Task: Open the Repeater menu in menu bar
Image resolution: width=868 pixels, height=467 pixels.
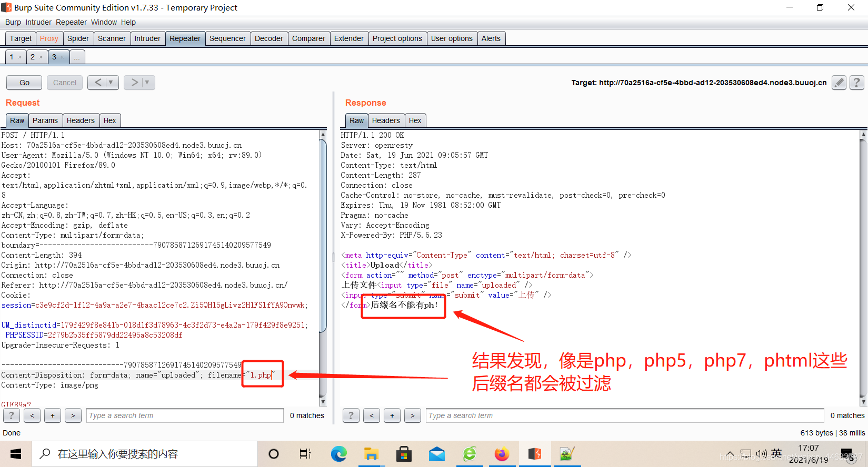Action: click(71, 22)
